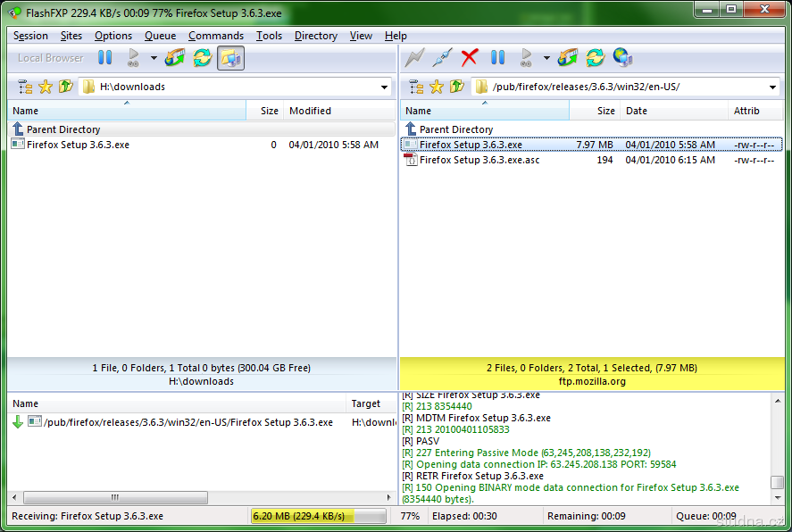The width and height of the screenshot is (792, 532).
Task: Toggle the local browser view button
Action: tap(230, 58)
